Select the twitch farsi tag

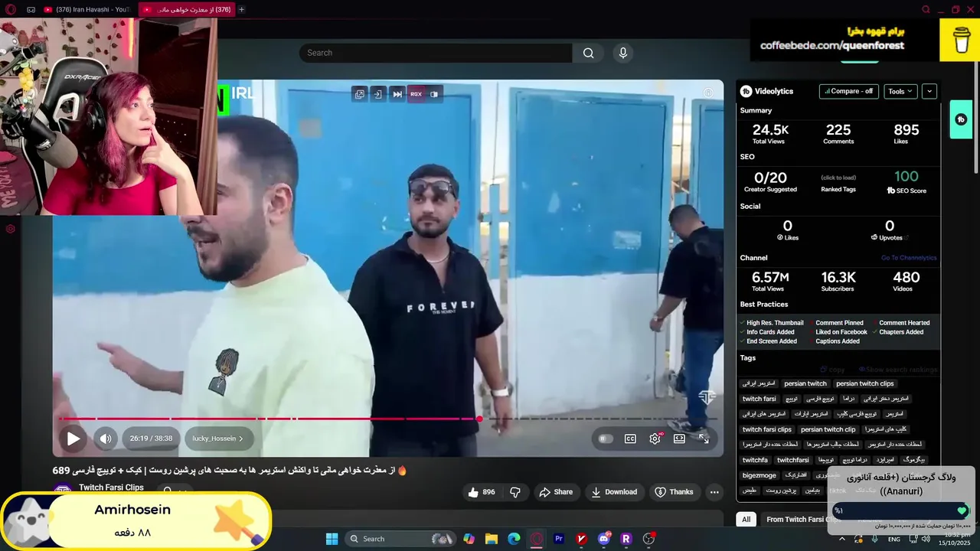(x=759, y=399)
